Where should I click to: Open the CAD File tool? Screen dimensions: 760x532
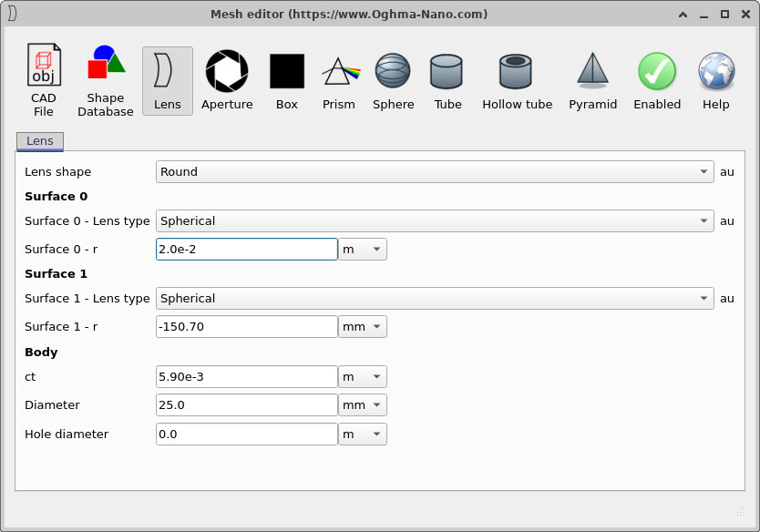coord(43,79)
